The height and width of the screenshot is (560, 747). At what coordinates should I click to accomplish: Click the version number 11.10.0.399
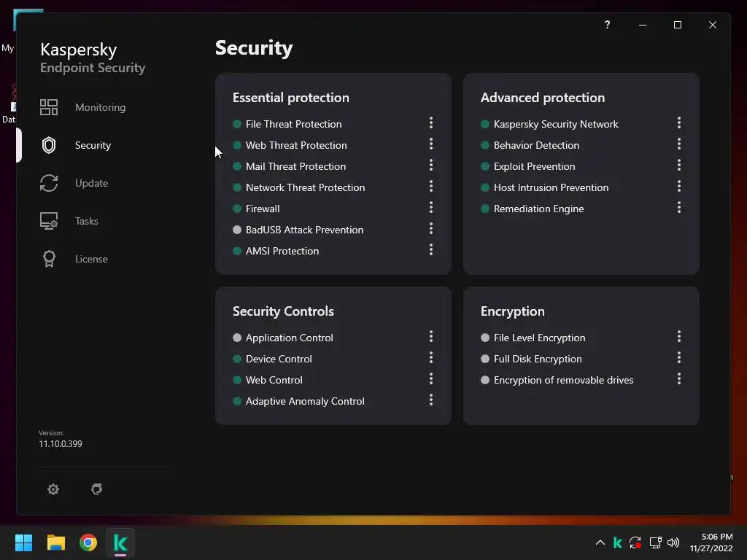coord(61,444)
